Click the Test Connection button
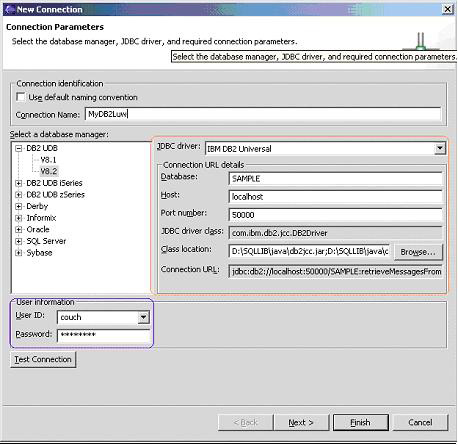The width and height of the screenshot is (458, 445). (x=43, y=360)
